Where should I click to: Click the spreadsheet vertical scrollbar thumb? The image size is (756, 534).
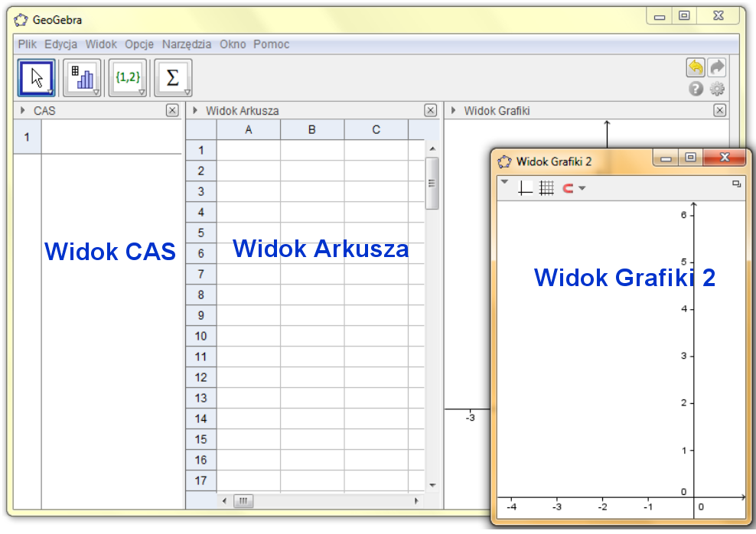click(x=432, y=183)
